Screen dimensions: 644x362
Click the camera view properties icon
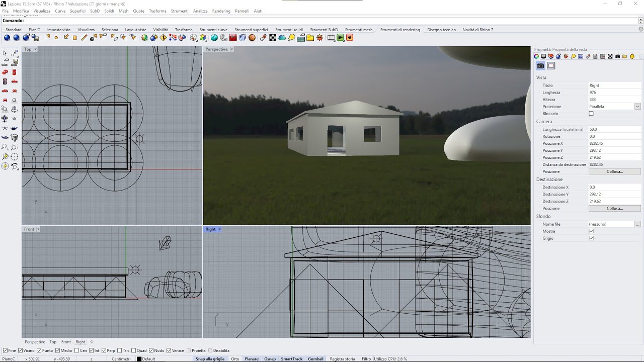point(540,66)
